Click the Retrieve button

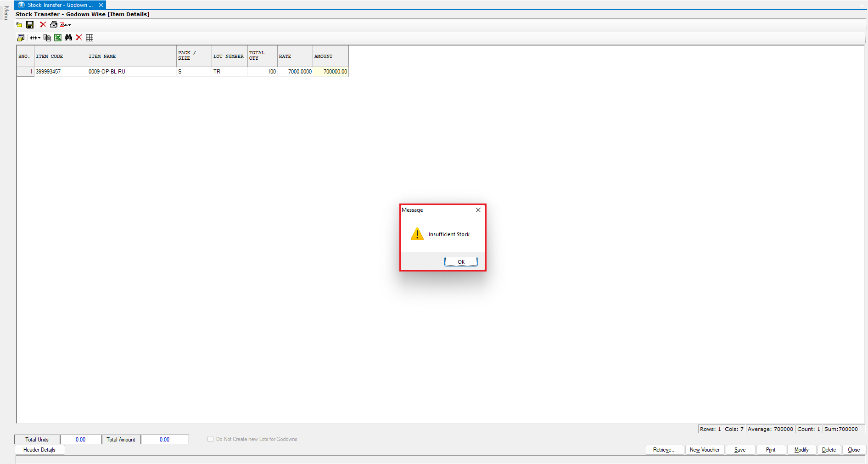664,450
